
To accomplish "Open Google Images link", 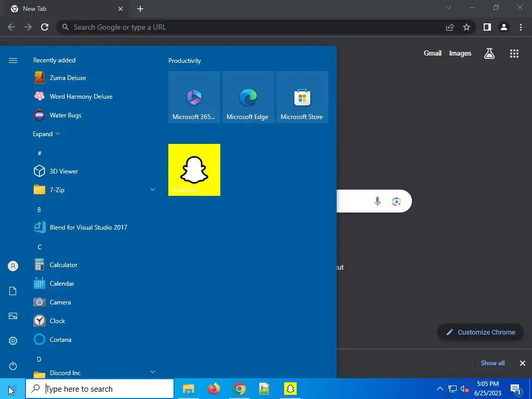I will pos(460,54).
